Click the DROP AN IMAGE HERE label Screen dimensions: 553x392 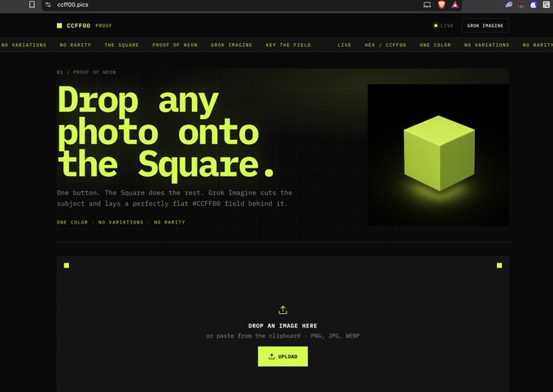(283, 325)
